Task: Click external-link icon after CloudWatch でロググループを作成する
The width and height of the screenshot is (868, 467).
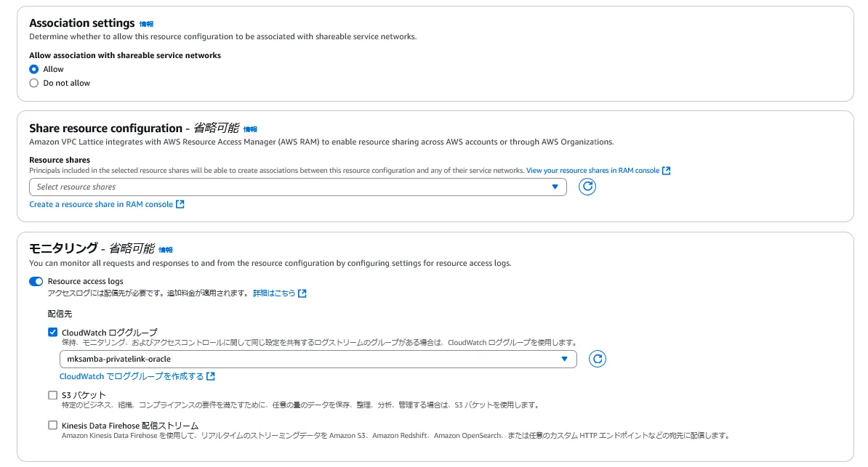Action: 210,376
